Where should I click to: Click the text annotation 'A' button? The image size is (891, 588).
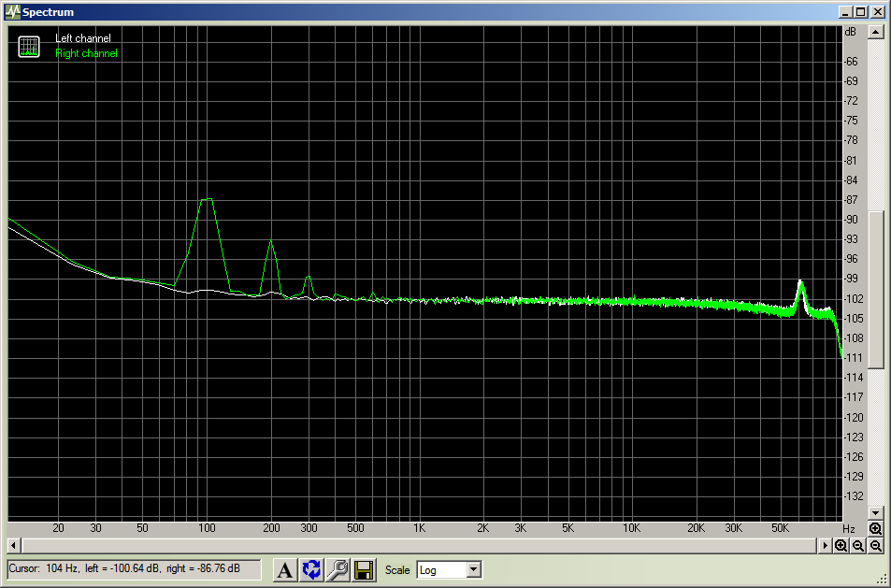[285, 570]
